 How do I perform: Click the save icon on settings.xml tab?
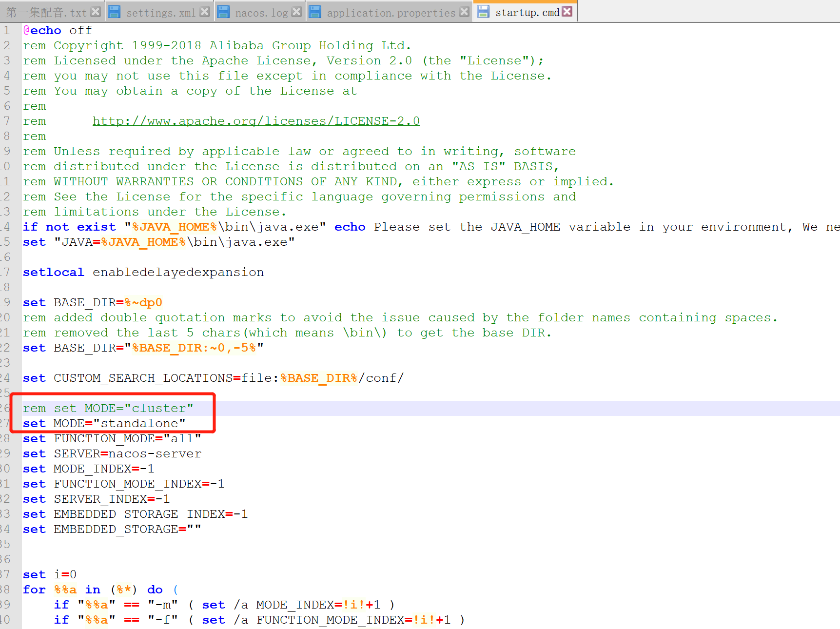pyautogui.click(x=114, y=11)
